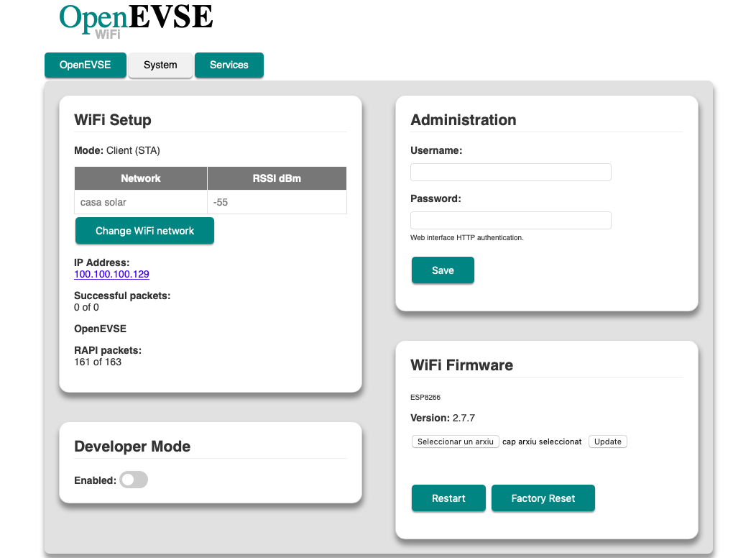Screen dimensions: 756x558
Task: Click the Restart button
Action: [448, 498]
